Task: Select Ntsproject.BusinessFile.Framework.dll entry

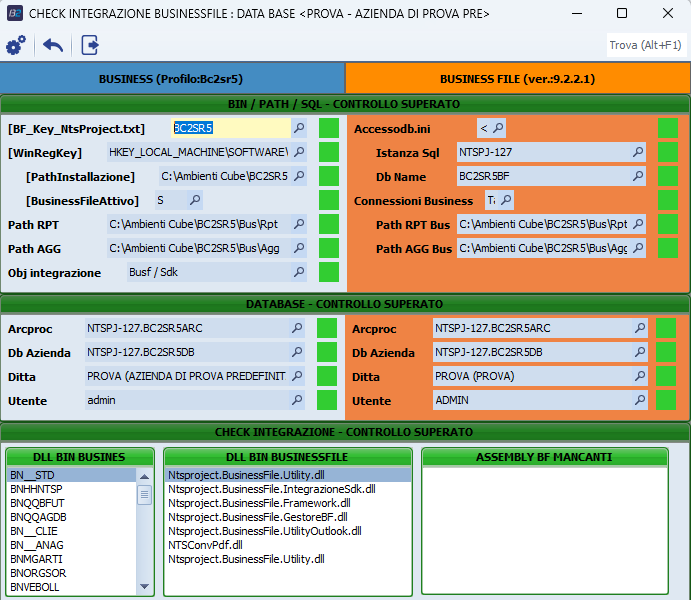Action: point(288,503)
